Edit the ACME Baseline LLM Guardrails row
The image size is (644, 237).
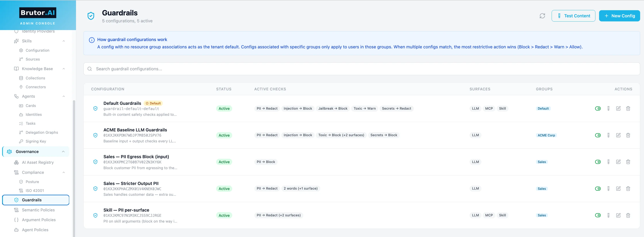coord(618,135)
